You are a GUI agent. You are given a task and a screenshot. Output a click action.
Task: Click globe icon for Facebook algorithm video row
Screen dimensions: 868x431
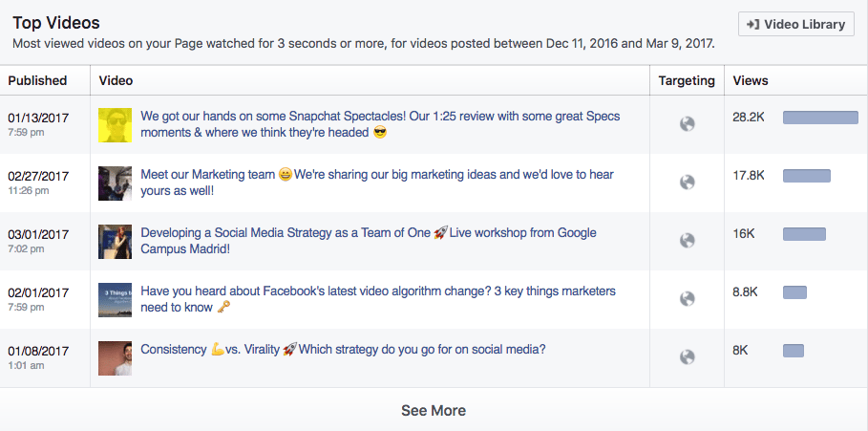point(687,298)
